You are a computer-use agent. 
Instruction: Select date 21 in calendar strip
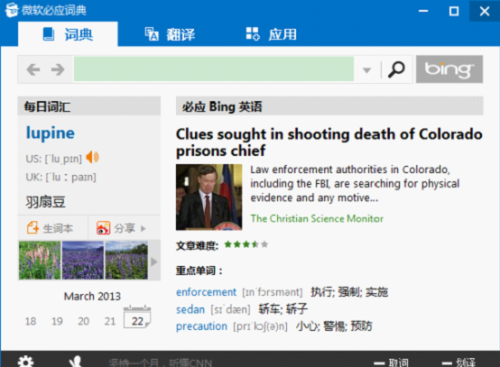[110, 321]
